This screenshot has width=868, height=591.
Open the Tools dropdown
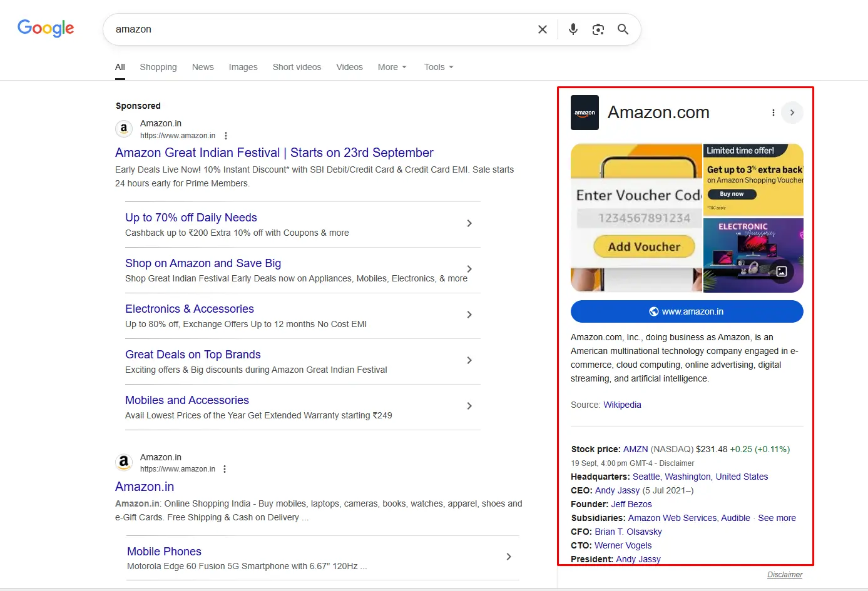click(439, 67)
